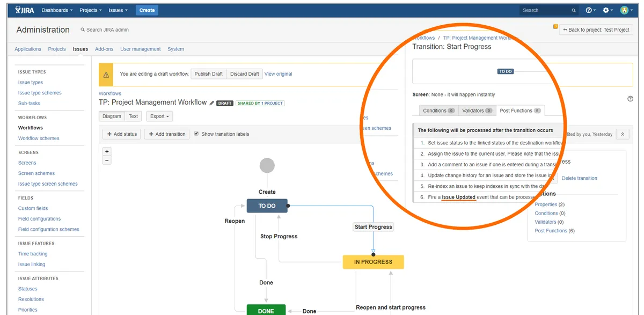644x315 pixels.
Task: Click the Workflows breadcrumb above the workflow title
Action: coord(110,93)
